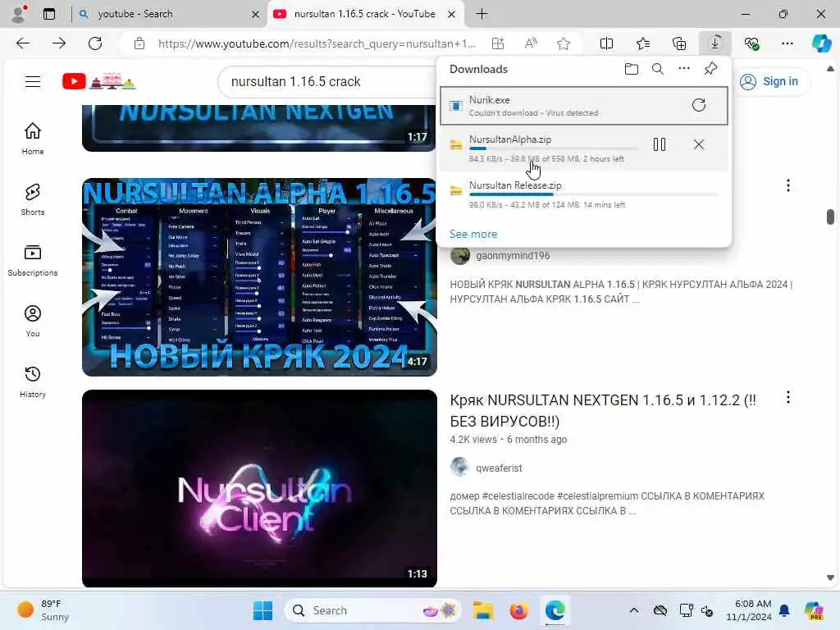Open Shorts in the sidebar
This screenshot has width=840, height=630.
[x=33, y=199]
